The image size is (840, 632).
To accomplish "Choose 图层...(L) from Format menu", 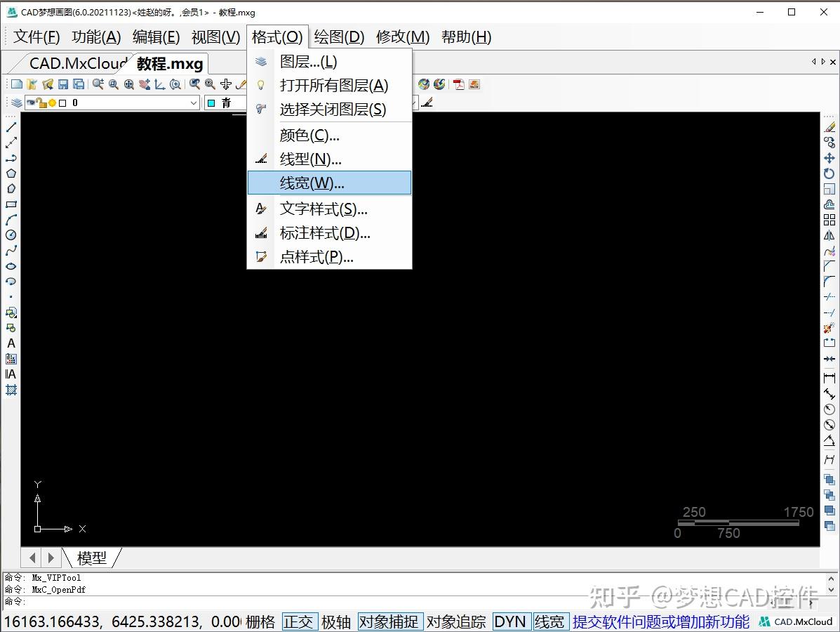I will 329,62.
